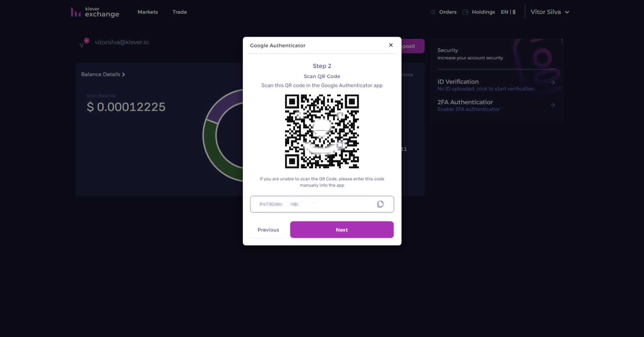The width and height of the screenshot is (644, 337).
Task: Open the Orders list icon
Action: click(x=432, y=12)
